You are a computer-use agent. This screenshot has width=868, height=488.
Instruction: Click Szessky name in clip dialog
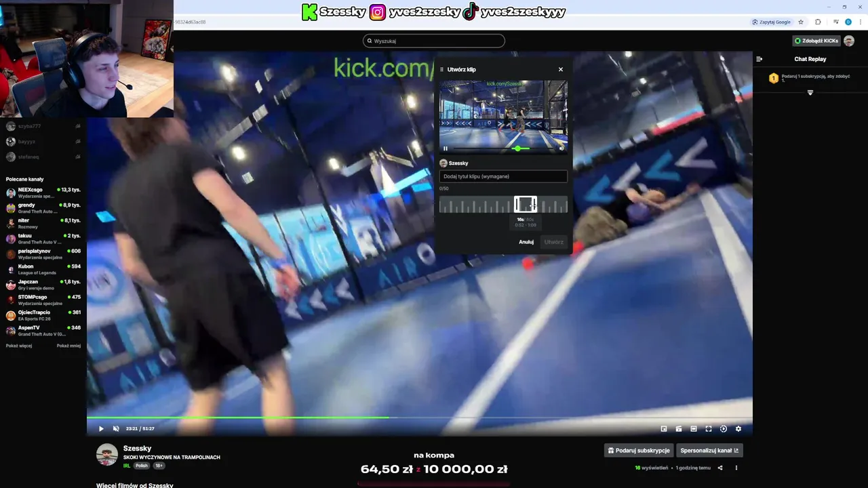tap(458, 163)
